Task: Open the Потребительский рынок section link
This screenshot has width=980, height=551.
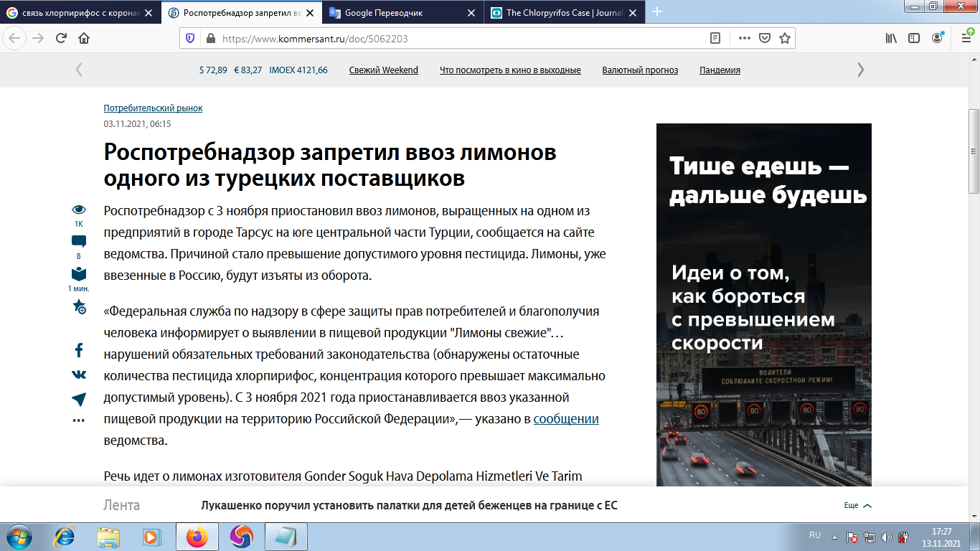Action: (152, 108)
